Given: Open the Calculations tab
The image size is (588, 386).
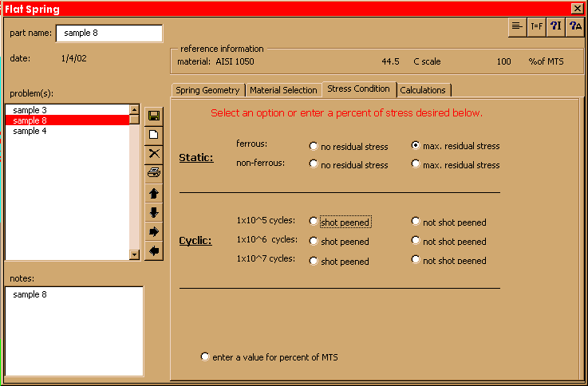Looking at the screenshot, I should [x=423, y=90].
